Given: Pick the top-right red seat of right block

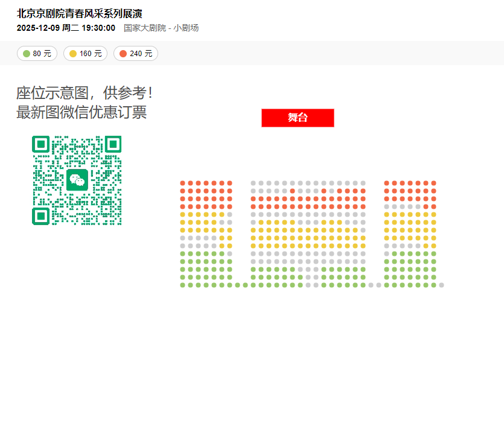Looking at the screenshot, I should pos(433,183).
